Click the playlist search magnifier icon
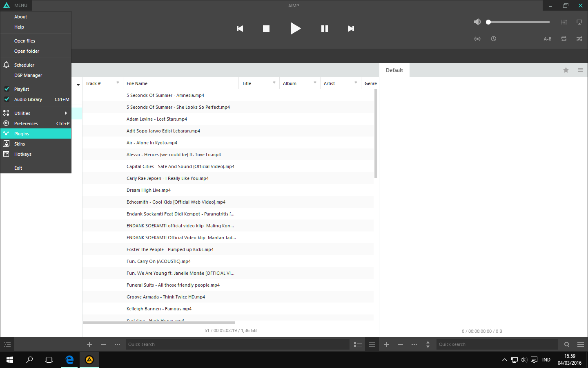588x368 pixels. tap(567, 344)
